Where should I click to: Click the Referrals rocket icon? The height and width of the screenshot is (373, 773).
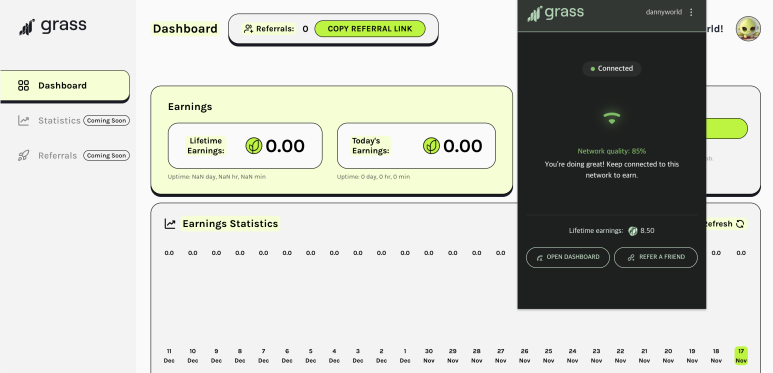(23, 156)
